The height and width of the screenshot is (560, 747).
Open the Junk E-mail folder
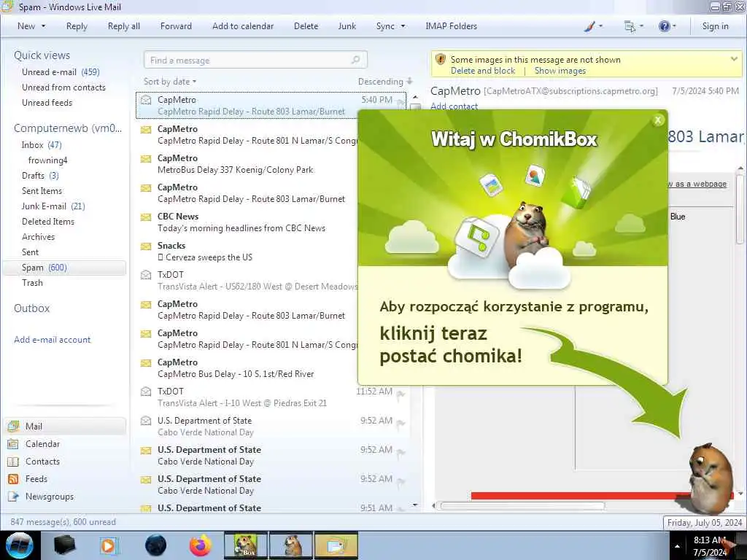[x=53, y=206]
